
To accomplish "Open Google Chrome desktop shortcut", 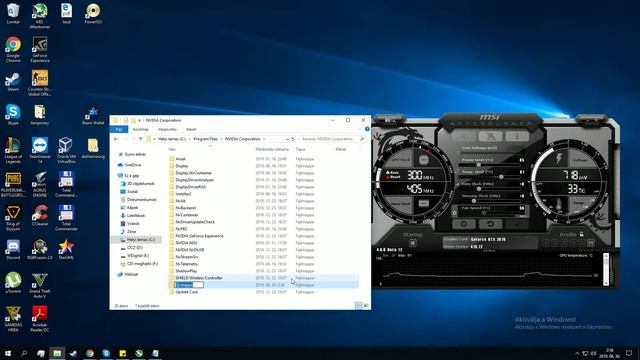I will coord(13,49).
